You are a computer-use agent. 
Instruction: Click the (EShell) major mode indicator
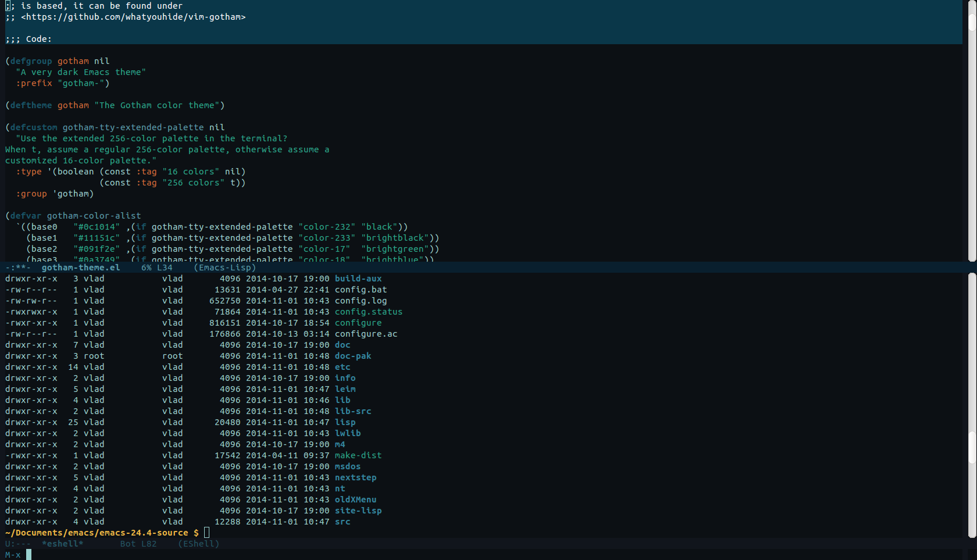point(199,544)
